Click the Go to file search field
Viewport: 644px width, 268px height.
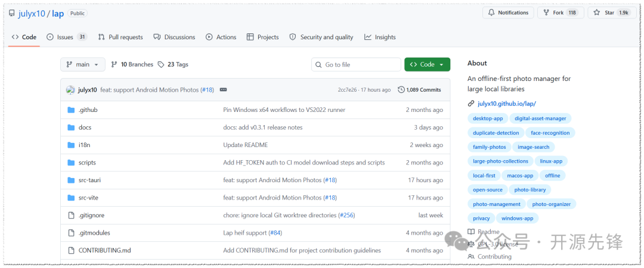[x=356, y=64]
